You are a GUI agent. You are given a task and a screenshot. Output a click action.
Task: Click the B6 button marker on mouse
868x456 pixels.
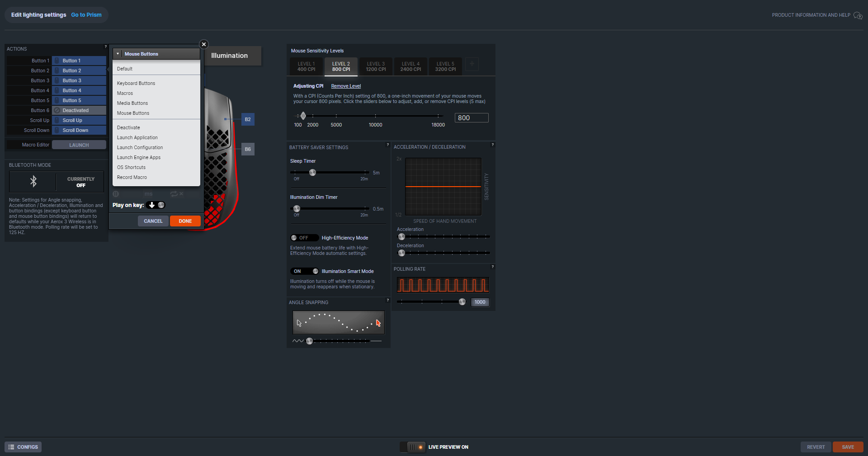point(248,149)
